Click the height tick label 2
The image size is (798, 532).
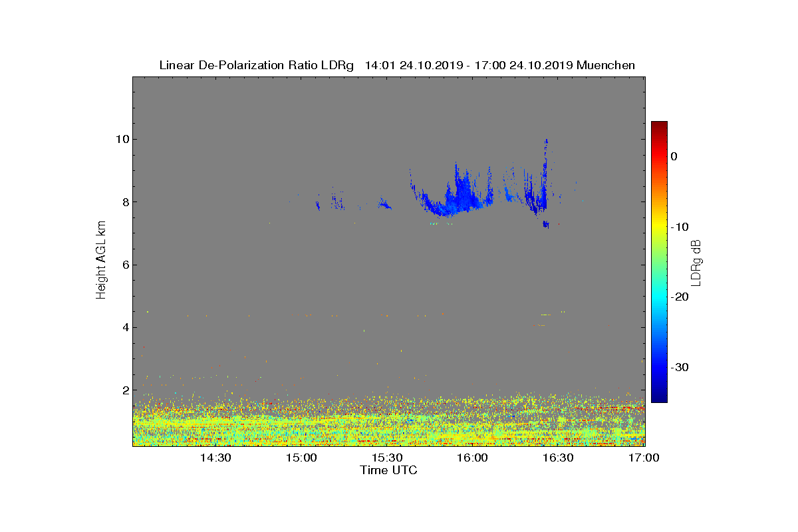pyautogui.click(x=125, y=390)
